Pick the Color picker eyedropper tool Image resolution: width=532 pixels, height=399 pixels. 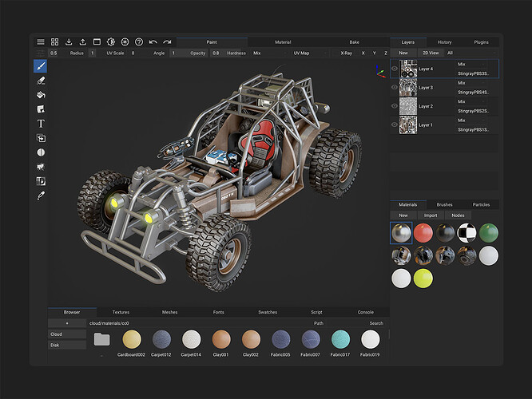(x=41, y=196)
